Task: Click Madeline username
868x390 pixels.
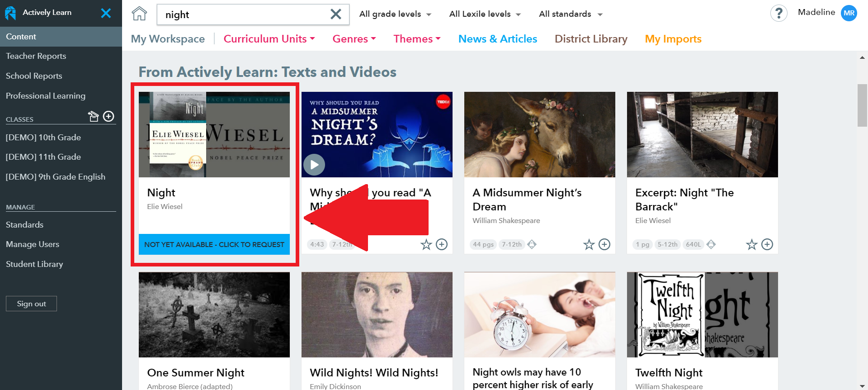Action: pos(816,12)
